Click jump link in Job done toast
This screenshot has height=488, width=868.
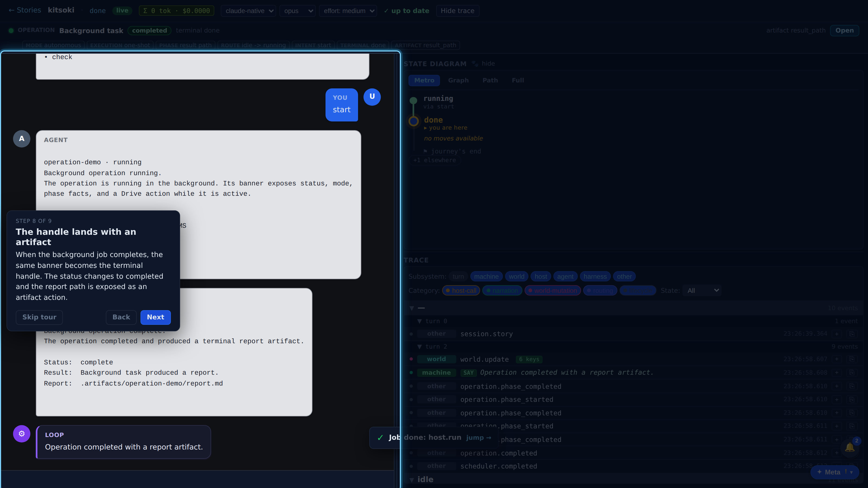coord(478,438)
